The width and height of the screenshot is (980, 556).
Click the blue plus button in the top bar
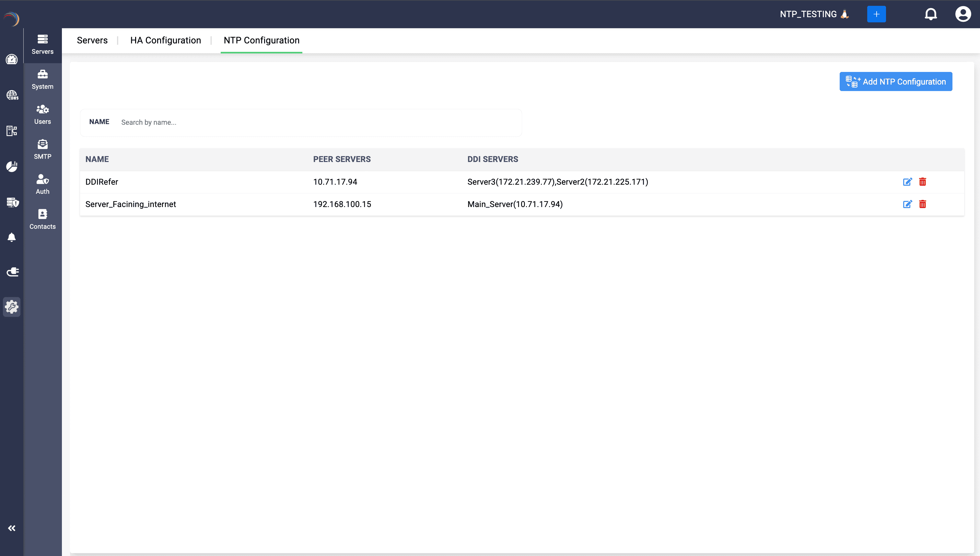[x=877, y=14]
